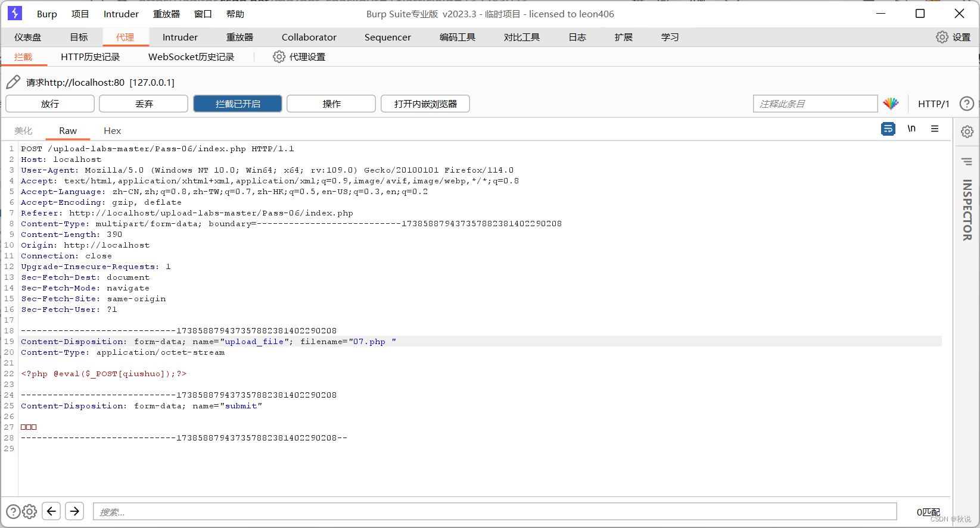Click the pencil edit icon beside the request URL

point(13,82)
